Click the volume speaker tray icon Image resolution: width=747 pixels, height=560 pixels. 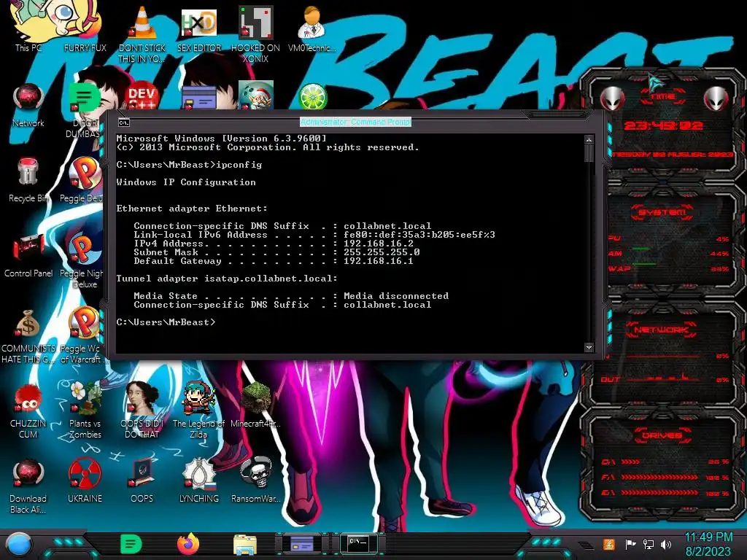[x=666, y=544]
